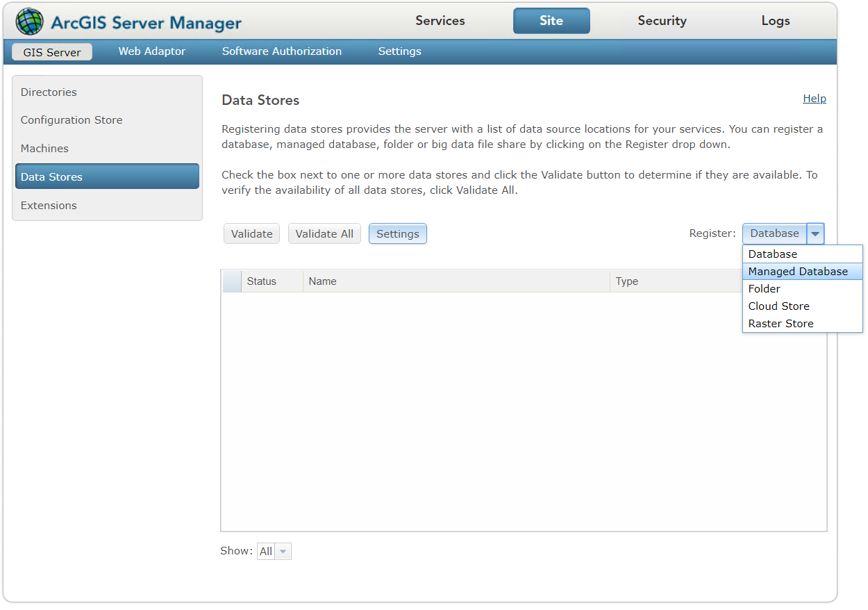Open the Security tab
This screenshot has height=610, width=868.
[662, 21]
